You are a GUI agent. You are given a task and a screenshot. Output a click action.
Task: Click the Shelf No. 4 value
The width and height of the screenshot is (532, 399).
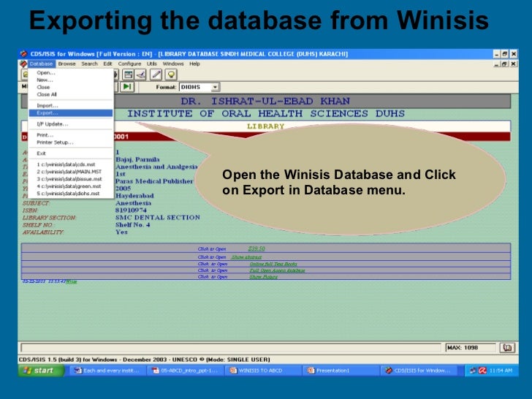tap(133, 224)
